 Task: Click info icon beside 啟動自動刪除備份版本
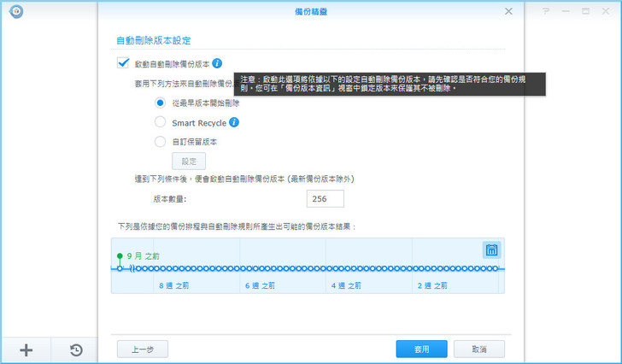(x=217, y=63)
